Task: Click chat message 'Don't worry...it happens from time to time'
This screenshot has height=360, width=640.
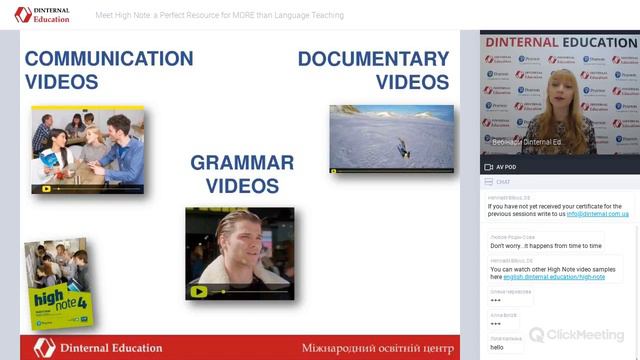Action: tap(546, 246)
